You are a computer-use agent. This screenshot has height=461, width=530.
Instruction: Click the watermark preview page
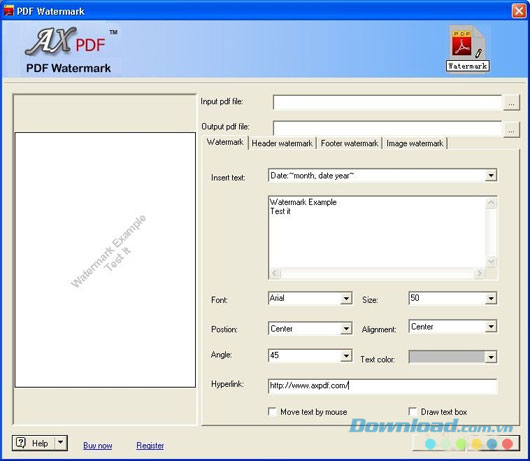click(105, 260)
